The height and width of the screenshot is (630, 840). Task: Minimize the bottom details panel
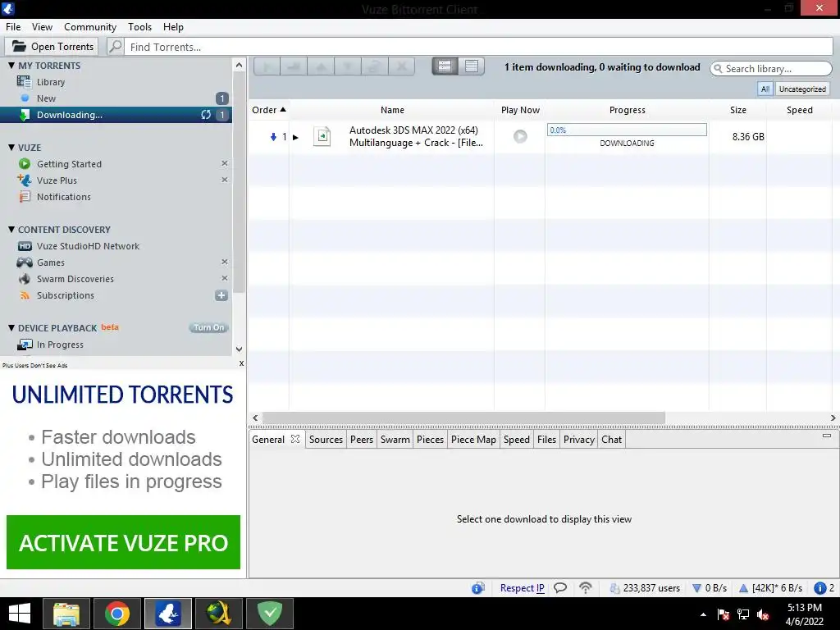[x=827, y=436]
